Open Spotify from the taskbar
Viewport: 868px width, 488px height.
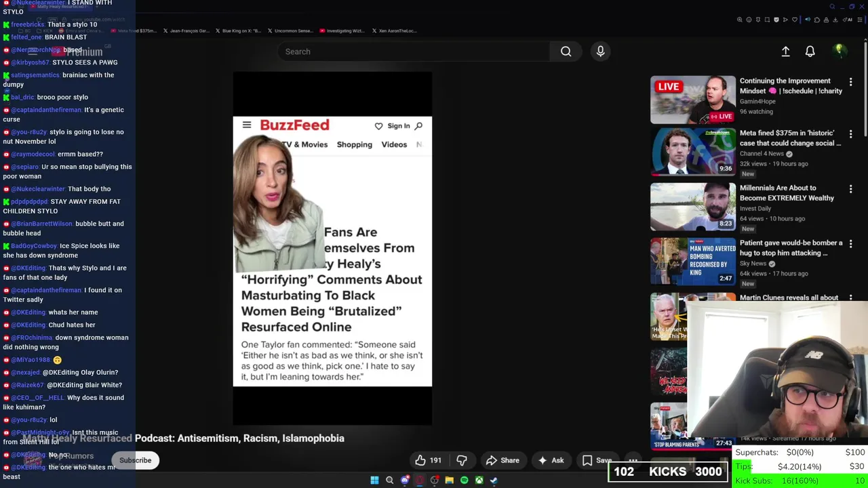[x=464, y=481]
